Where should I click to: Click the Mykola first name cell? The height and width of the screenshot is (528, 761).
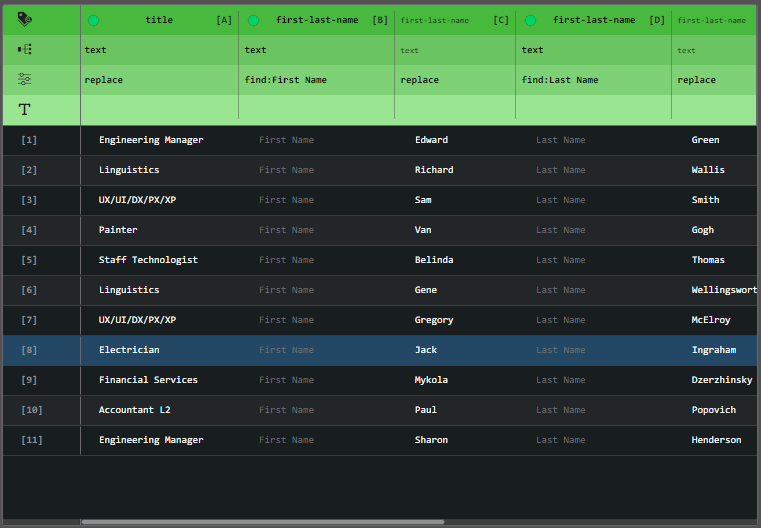point(431,380)
